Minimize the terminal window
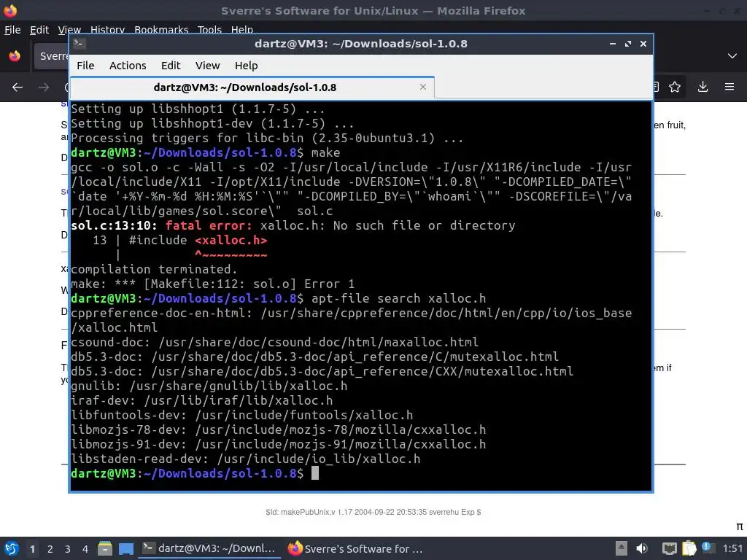Image resolution: width=747 pixels, height=560 pixels. (613, 43)
